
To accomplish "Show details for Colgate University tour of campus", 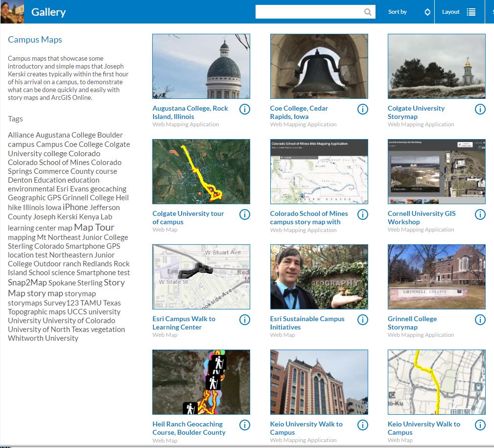I will [x=245, y=214].
